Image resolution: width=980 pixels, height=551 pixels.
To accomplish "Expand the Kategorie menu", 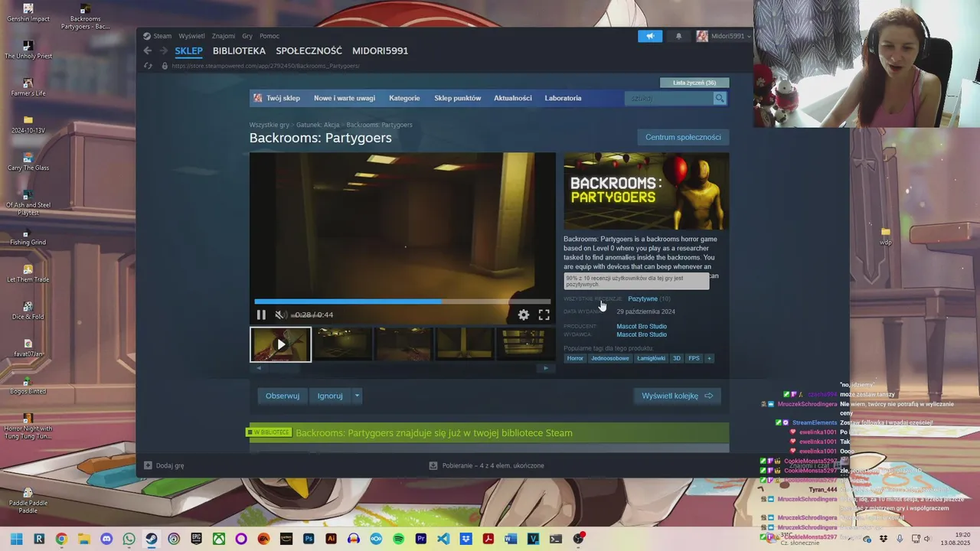I will 404,98.
